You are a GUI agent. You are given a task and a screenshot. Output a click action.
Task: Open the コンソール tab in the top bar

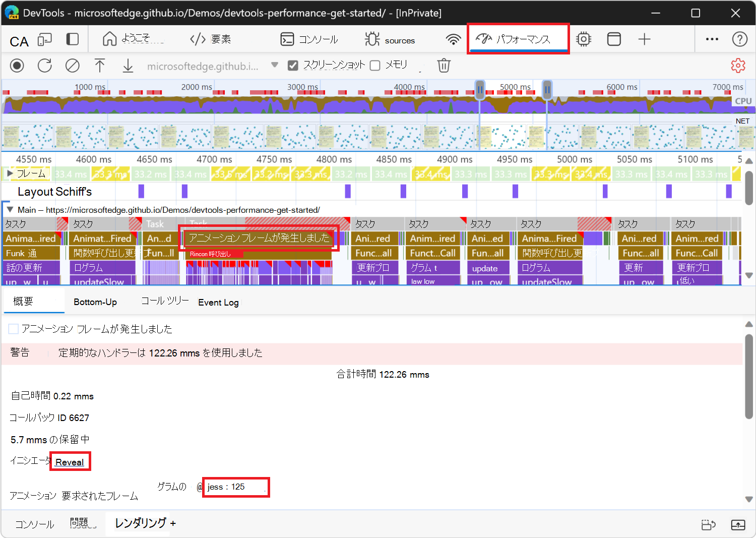309,39
